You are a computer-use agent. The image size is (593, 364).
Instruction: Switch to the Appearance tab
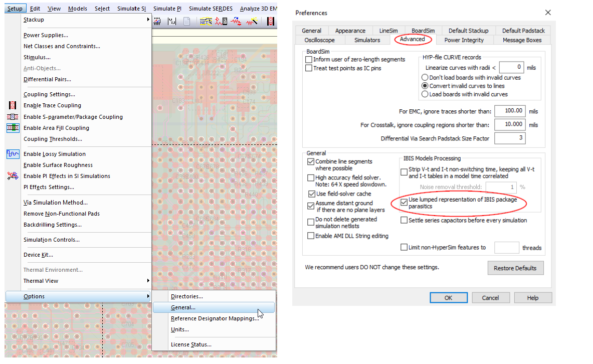(x=350, y=31)
